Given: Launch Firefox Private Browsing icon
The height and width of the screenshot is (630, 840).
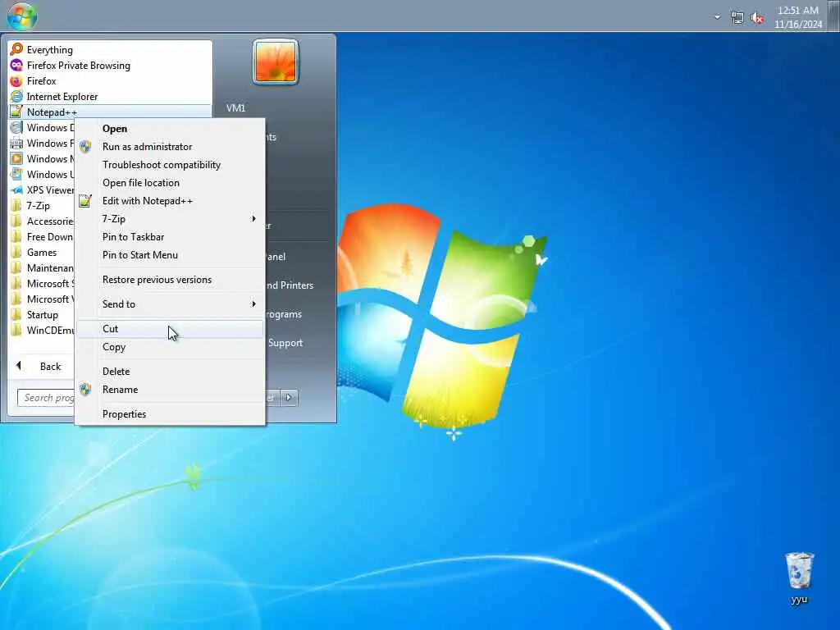Looking at the screenshot, I should pyautogui.click(x=16, y=66).
